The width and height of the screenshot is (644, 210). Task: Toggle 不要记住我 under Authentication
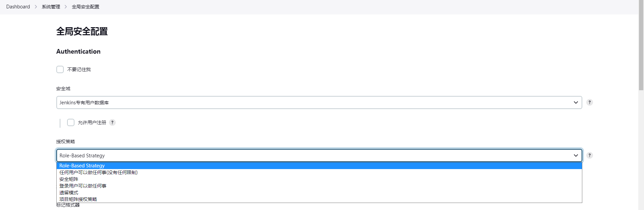60,69
